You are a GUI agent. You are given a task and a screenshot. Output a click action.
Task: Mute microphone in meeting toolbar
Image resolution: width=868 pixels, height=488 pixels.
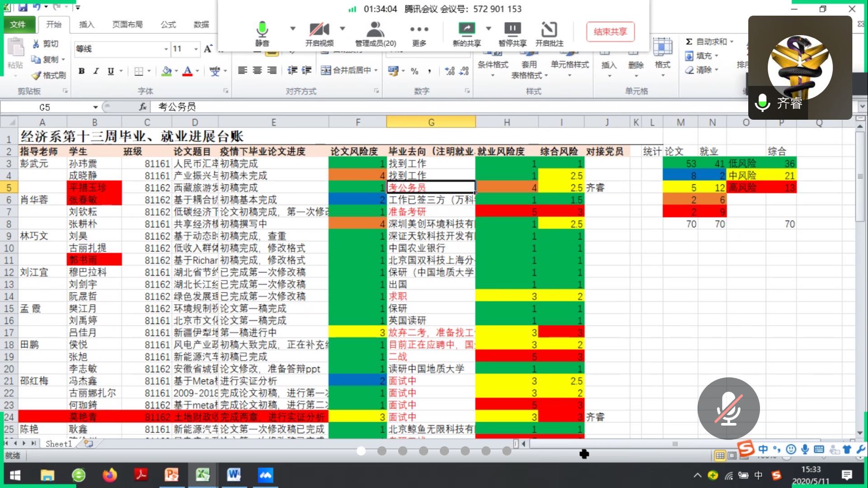262,30
